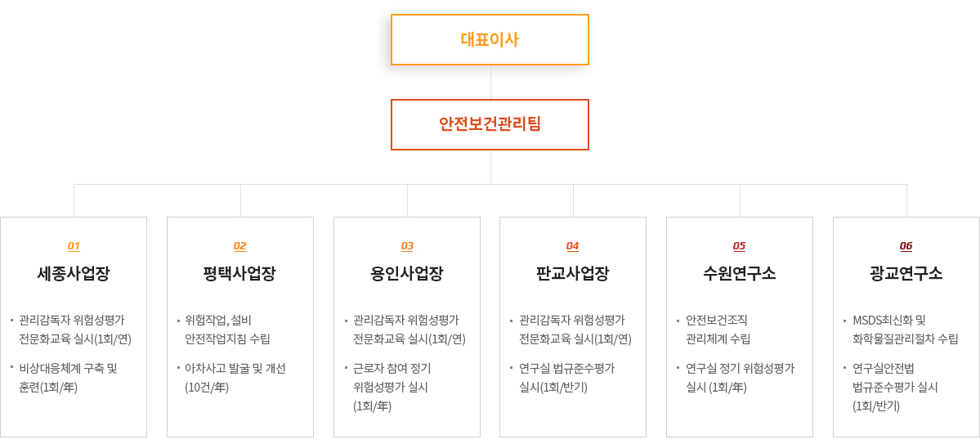The image size is (980, 444).
Task: Click 비상대응체계 구축 및 훈련 item
Action: click(68, 378)
